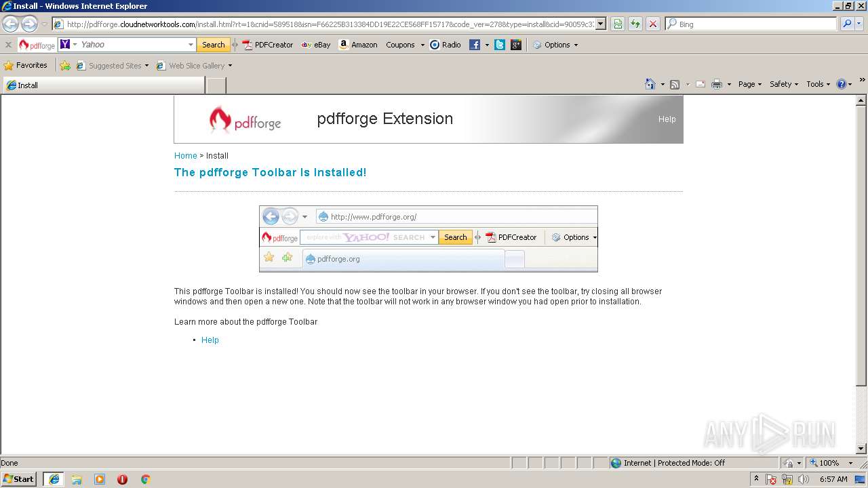Click the Bing search magnifier button
The image size is (868, 488).
coord(846,24)
